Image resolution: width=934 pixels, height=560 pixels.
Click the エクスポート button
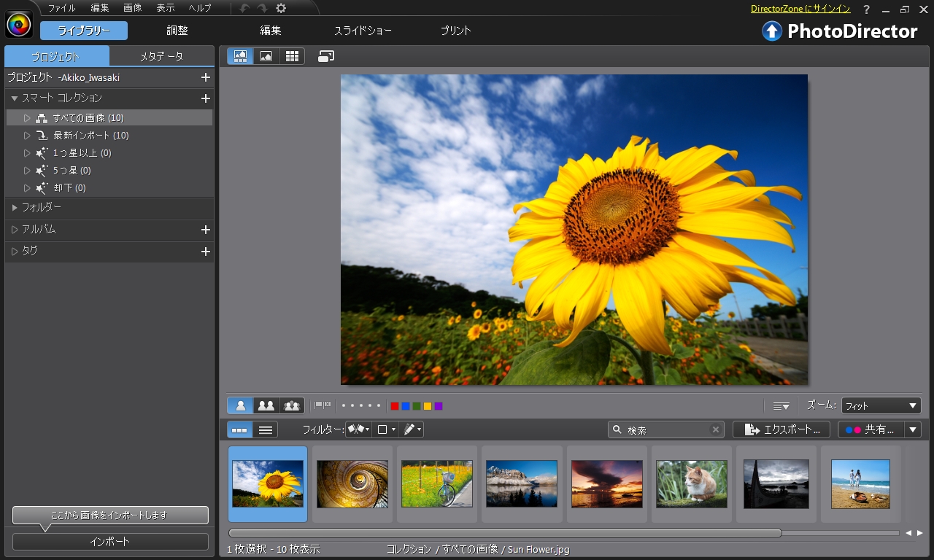781,430
